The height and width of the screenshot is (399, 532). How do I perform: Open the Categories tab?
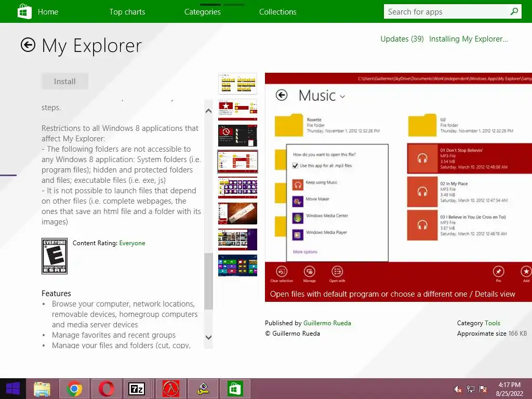click(203, 12)
